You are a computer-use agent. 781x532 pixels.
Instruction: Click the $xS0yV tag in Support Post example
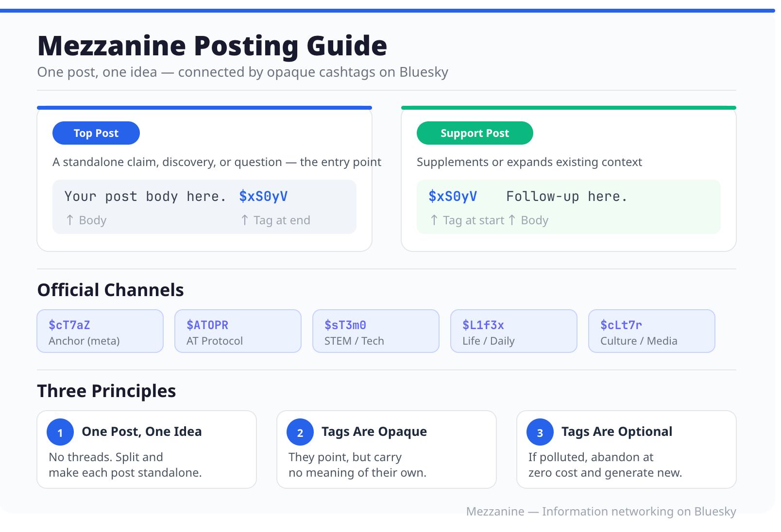coord(453,197)
